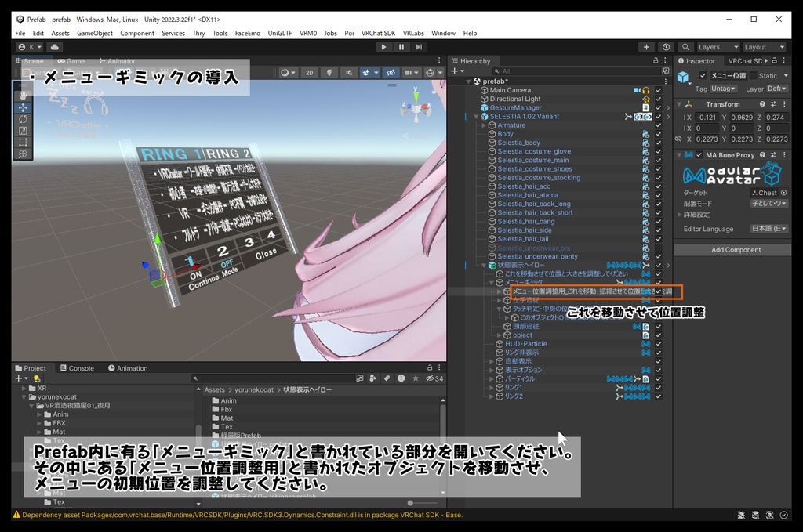Switch to the Console tab
803x532 pixels.
(77, 368)
